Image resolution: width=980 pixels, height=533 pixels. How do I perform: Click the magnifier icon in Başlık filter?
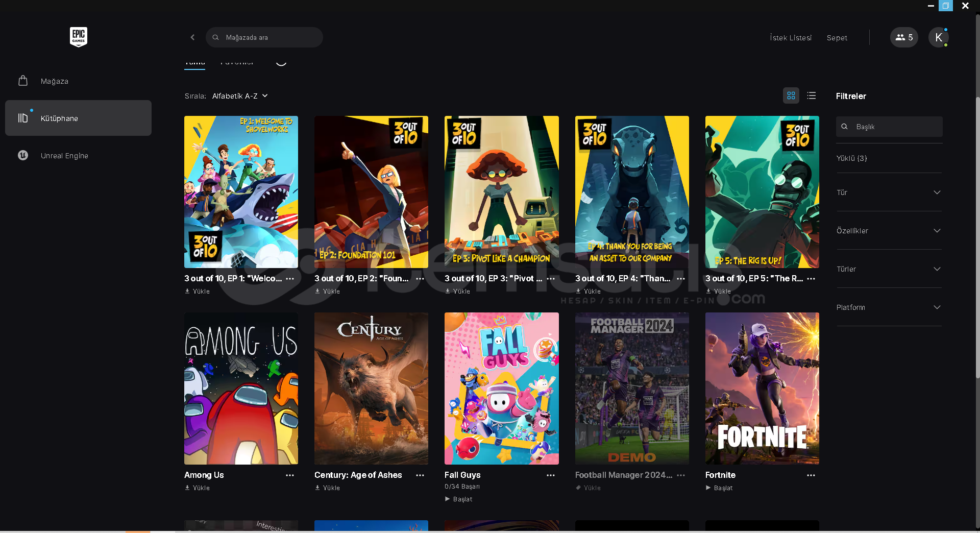(845, 127)
